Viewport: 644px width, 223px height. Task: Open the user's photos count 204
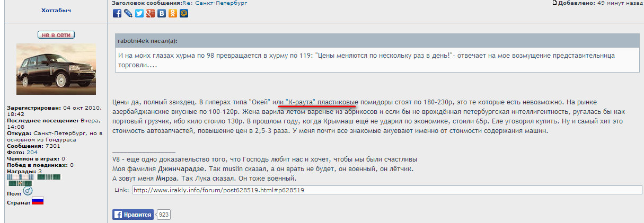[x=32, y=152]
